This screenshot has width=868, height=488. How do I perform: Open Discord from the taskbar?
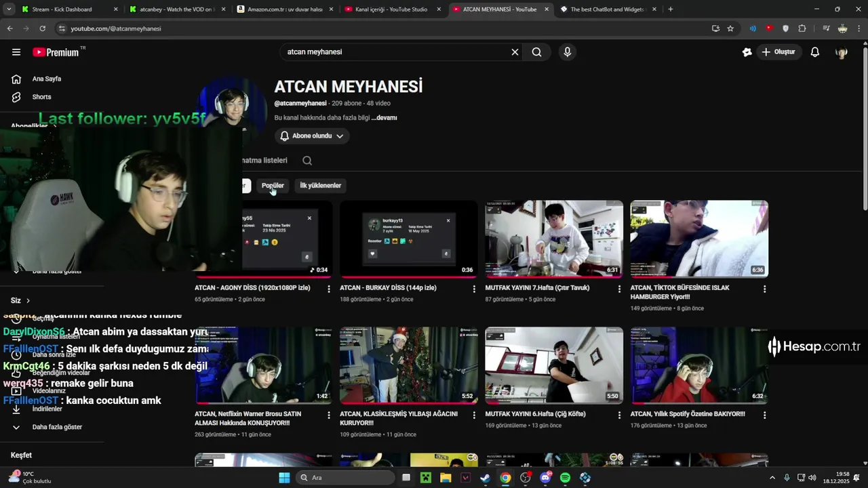[x=546, y=478]
